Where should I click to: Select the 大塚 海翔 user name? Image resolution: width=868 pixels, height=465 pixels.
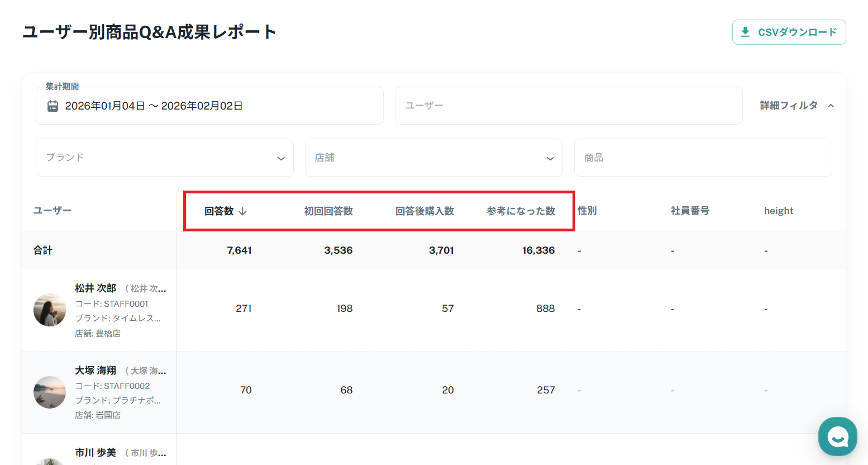96,371
